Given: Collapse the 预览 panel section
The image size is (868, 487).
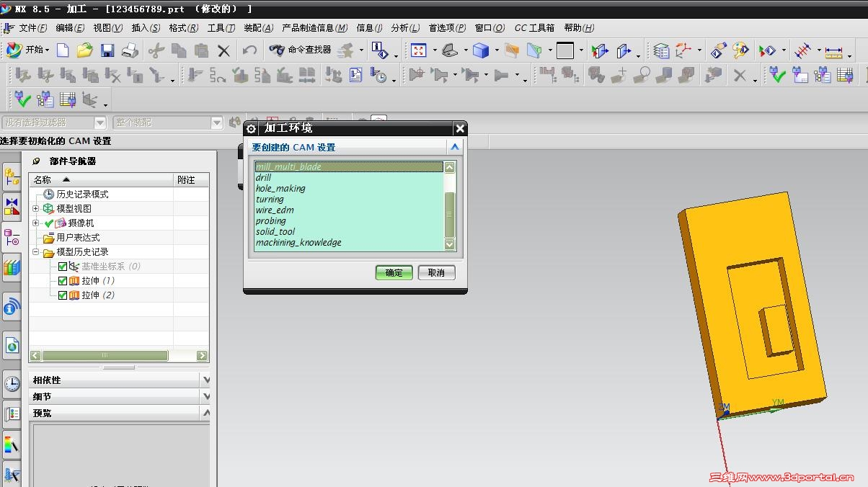Looking at the screenshot, I should point(206,413).
